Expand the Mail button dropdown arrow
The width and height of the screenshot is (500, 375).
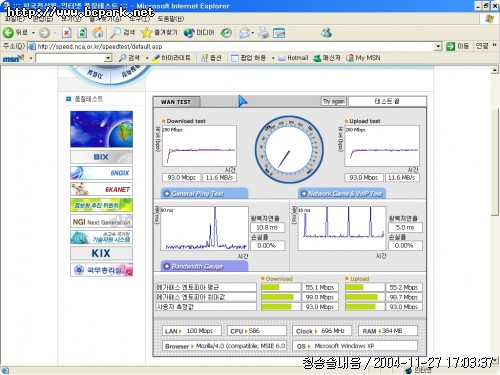(253, 33)
